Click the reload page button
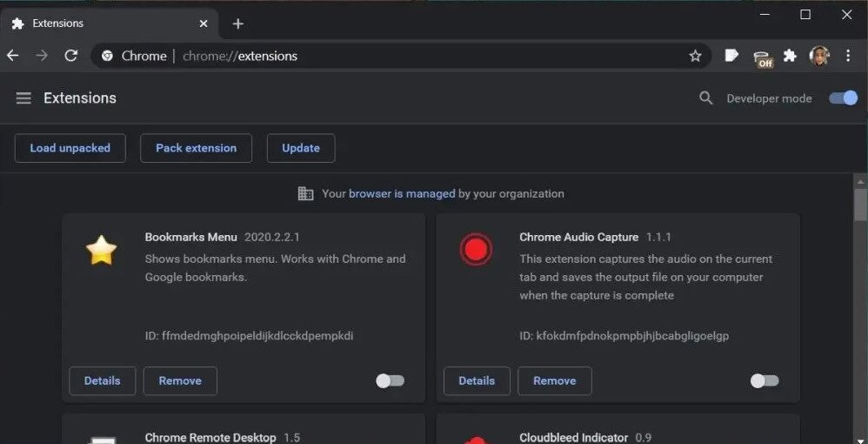This screenshot has width=868, height=444. pyautogui.click(x=71, y=56)
